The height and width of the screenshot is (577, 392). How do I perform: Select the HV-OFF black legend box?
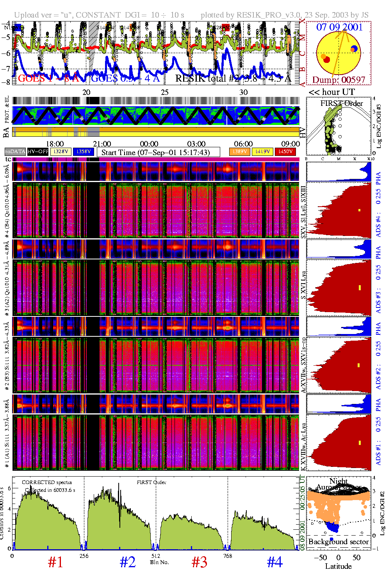38,152
